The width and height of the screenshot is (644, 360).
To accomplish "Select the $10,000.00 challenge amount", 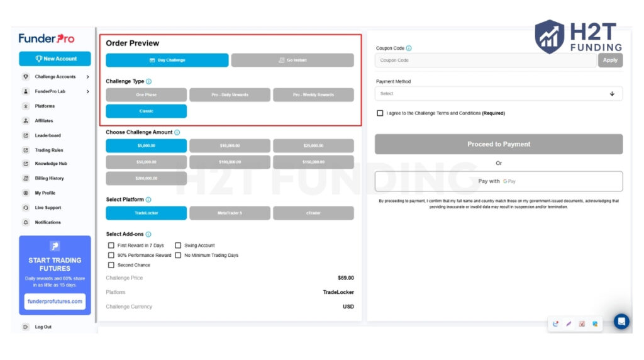I will tap(230, 146).
